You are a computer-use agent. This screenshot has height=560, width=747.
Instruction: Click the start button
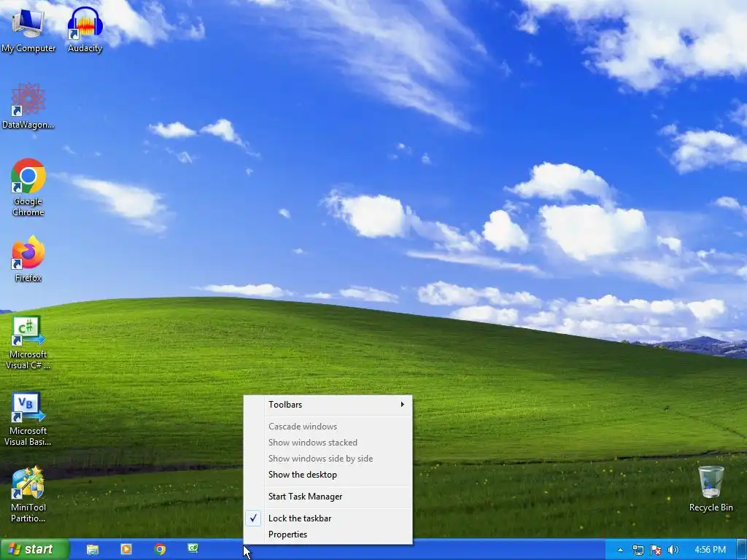[x=34, y=550]
